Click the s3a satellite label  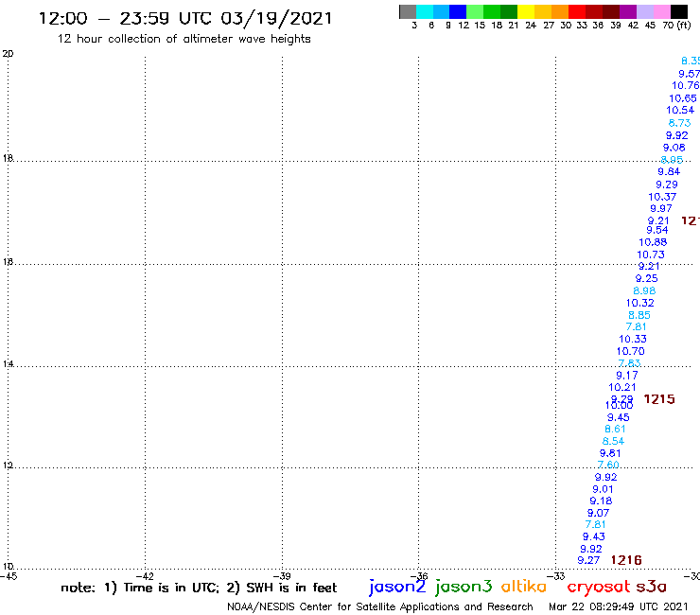(x=651, y=587)
